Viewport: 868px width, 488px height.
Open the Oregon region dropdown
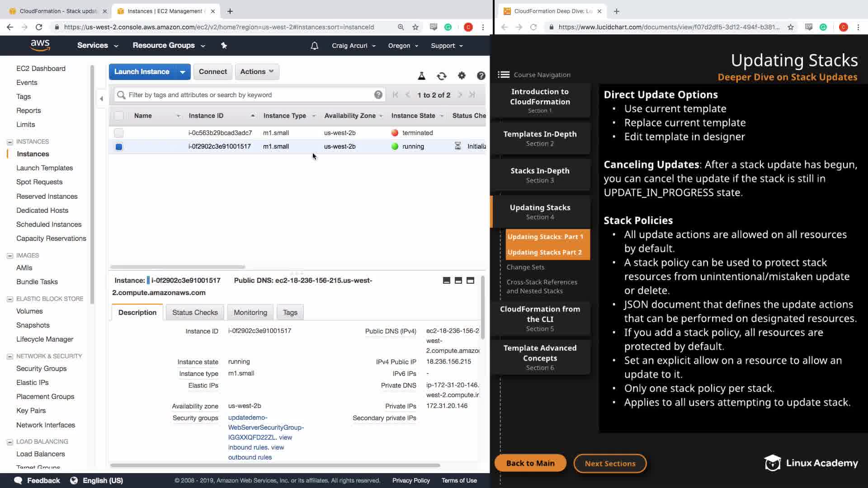point(403,46)
